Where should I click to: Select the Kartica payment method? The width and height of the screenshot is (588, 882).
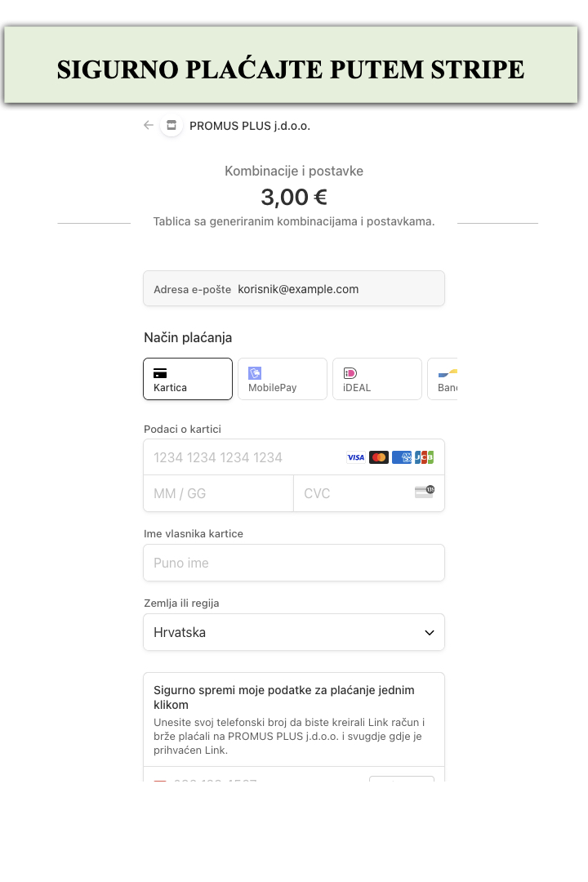coord(188,379)
